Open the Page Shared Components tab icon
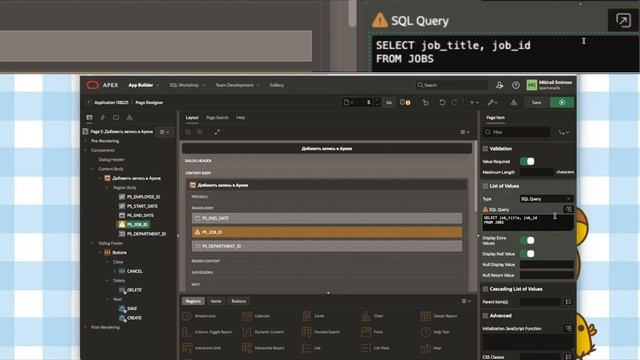Image resolution: width=640 pixels, height=360 pixels. (129, 118)
